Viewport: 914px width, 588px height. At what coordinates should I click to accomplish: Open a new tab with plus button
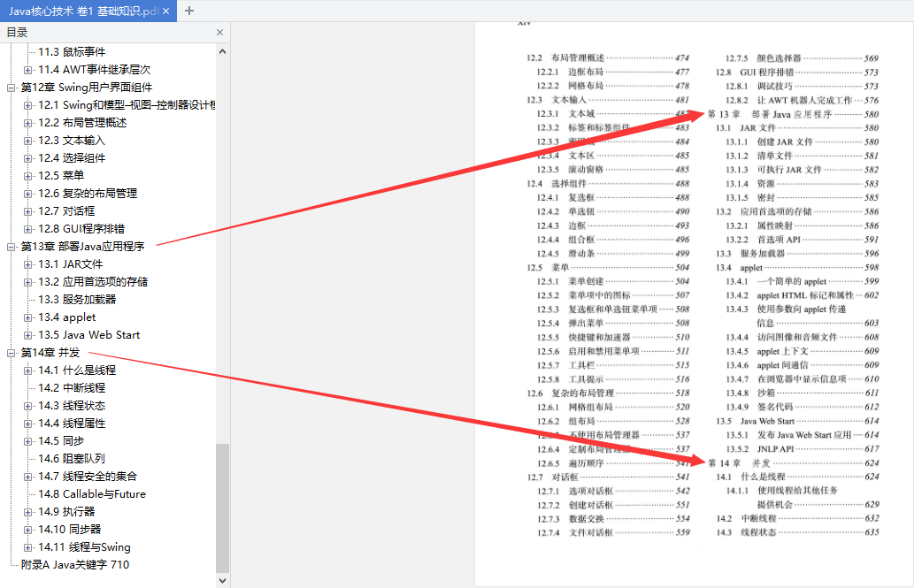click(x=188, y=11)
